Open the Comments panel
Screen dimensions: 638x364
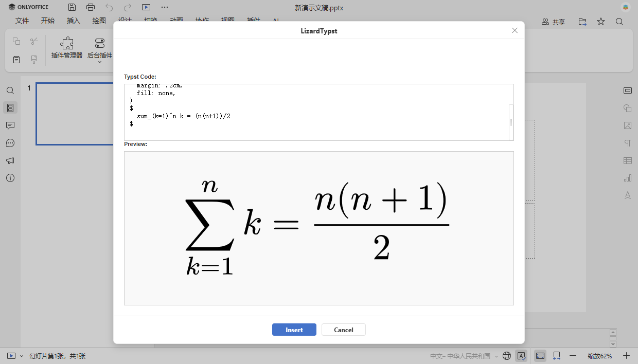(10, 125)
